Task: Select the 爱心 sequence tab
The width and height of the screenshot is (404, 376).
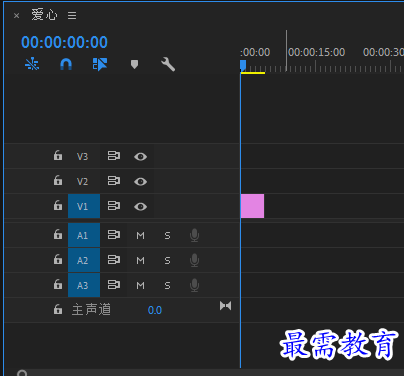Action: coord(44,15)
